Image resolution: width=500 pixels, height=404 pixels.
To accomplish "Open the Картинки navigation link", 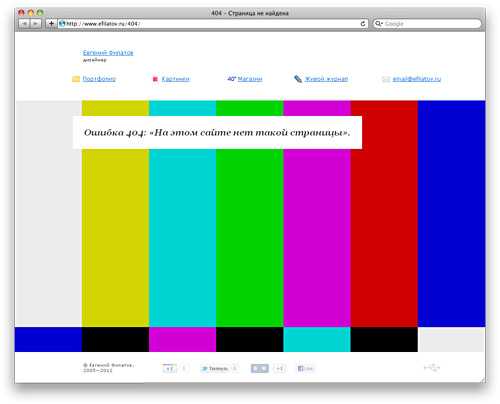I will (x=175, y=79).
